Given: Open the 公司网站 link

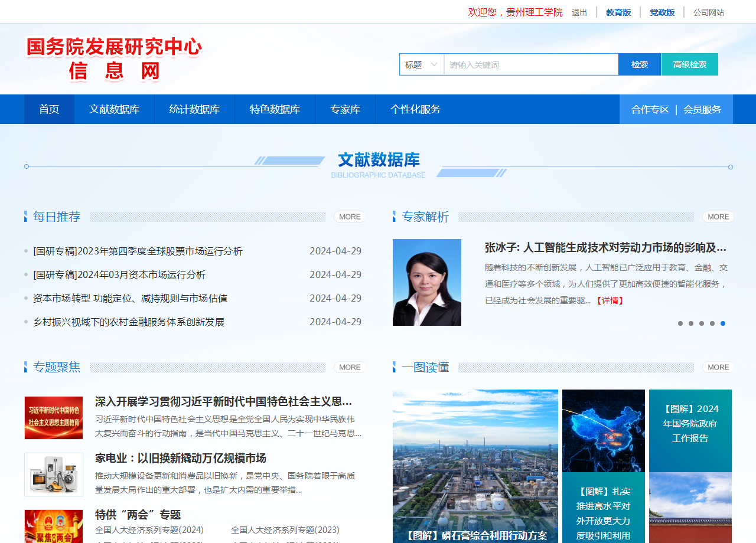Looking at the screenshot, I should [709, 12].
